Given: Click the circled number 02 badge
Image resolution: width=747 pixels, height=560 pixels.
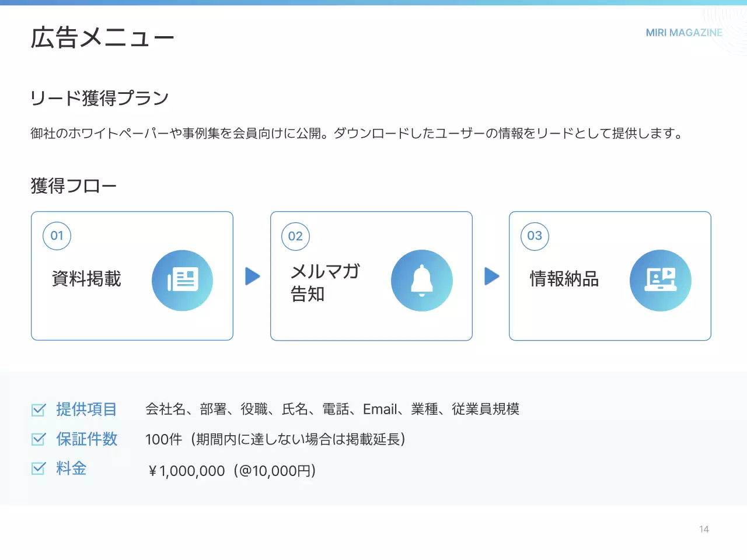Looking at the screenshot, I should tap(295, 236).
